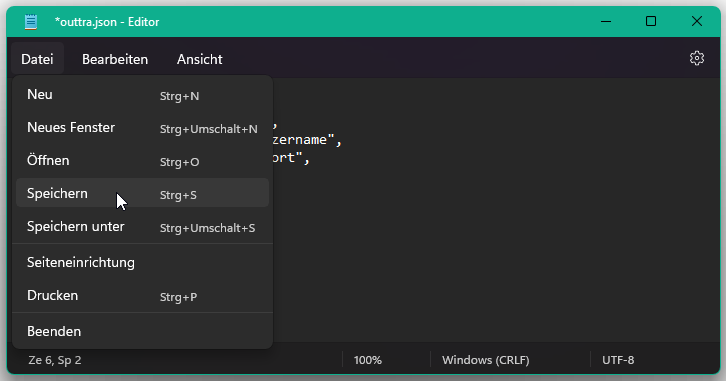Click UTF-8 encoding in status bar

(x=618, y=360)
